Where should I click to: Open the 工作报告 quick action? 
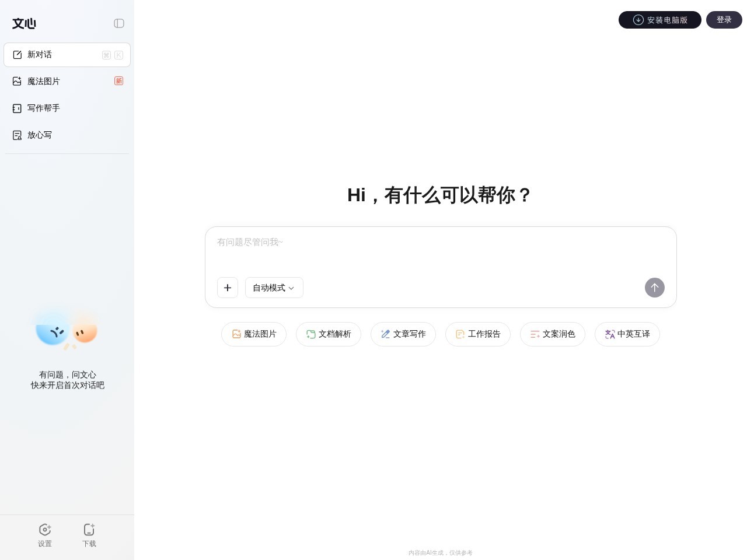477,334
